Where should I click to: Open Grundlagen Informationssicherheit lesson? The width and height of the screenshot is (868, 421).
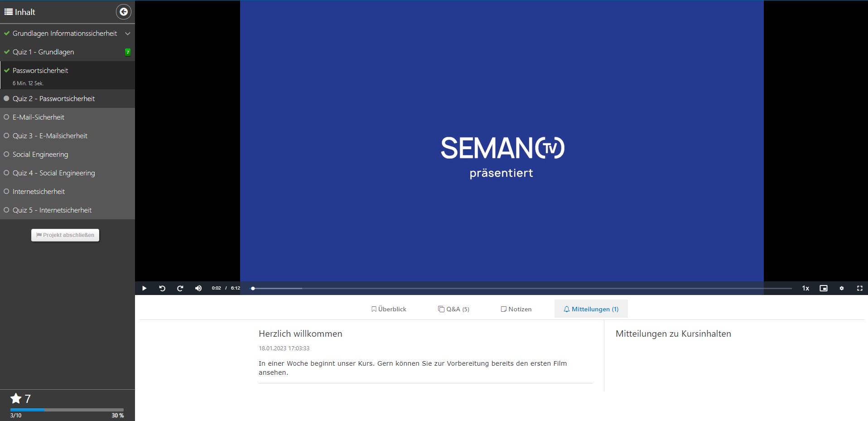tap(65, 34)
